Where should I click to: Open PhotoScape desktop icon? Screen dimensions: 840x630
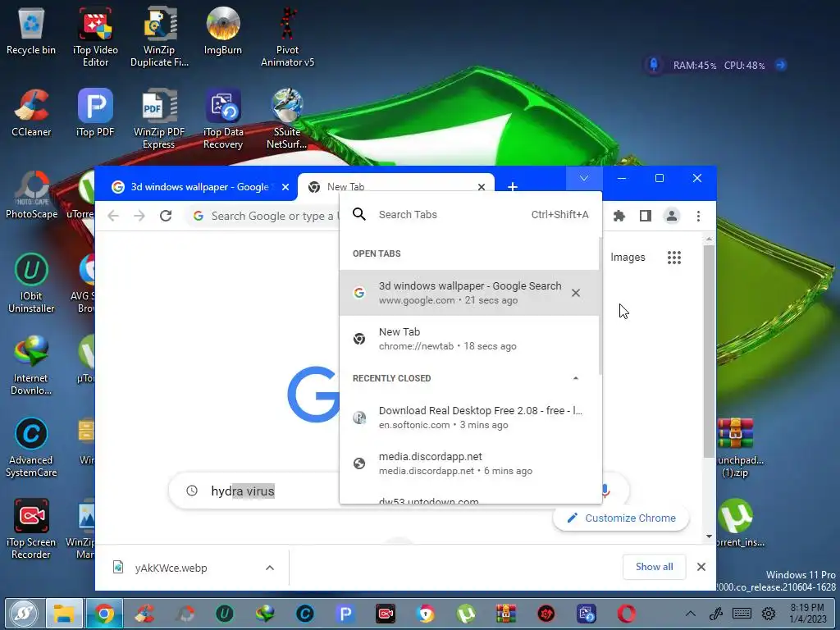31,195
